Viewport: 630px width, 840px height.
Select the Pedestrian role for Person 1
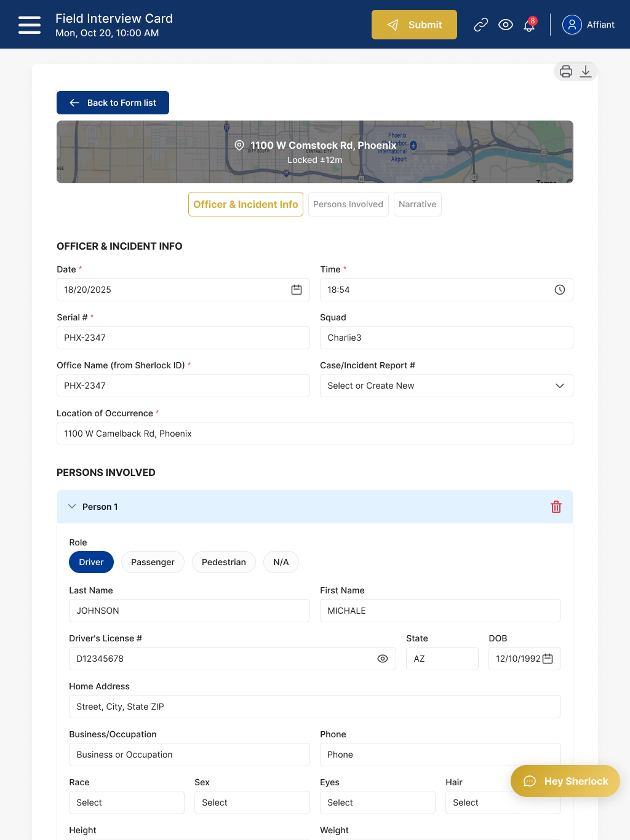click(x=223, y=561)
